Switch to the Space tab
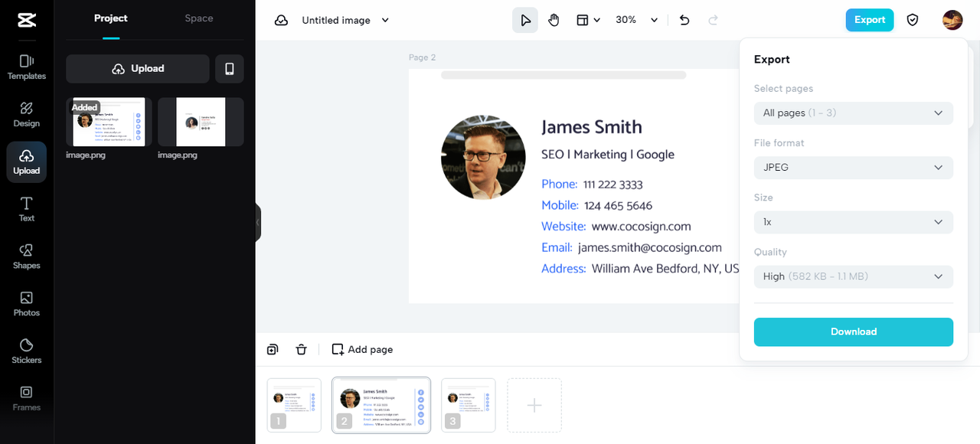Viewport: 980px width, 444px height. point(199,18)
